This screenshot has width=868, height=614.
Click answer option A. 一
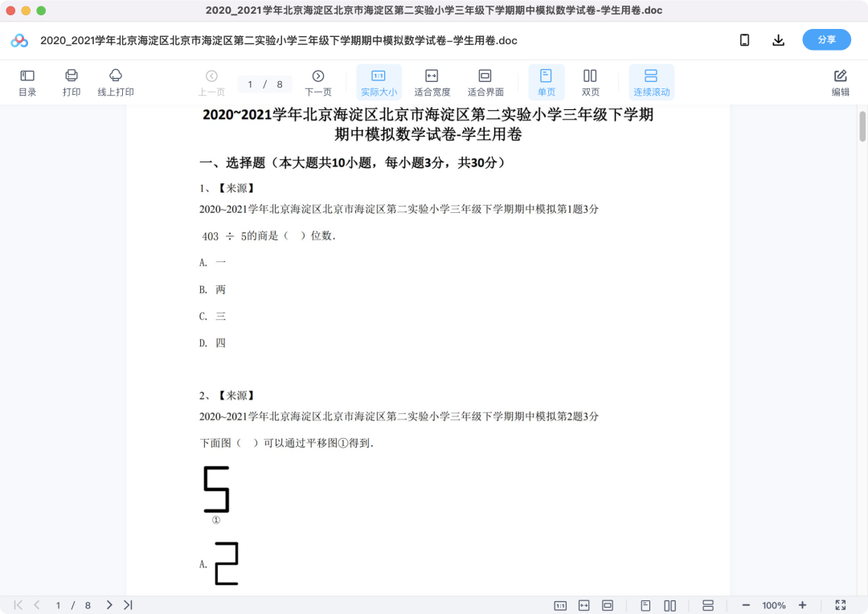(x=212, y=263)
